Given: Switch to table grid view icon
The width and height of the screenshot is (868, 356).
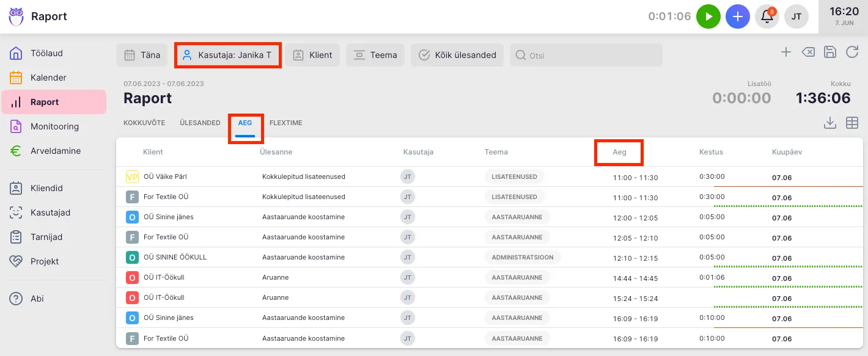Looking at the screenshot, I should [x=852, y=123].
